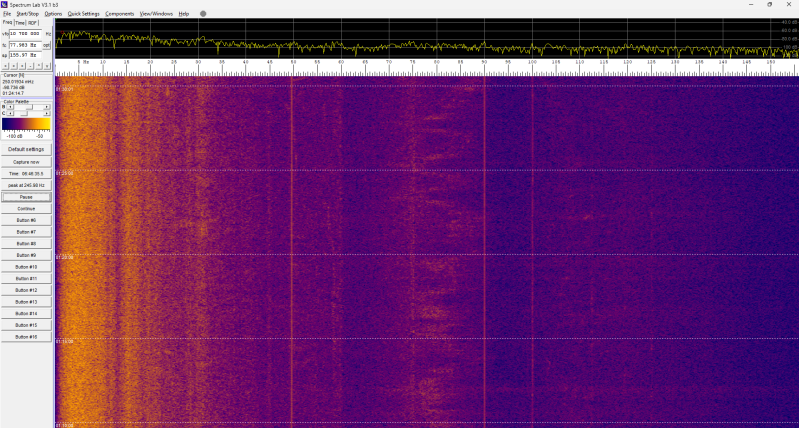The height and width of the screenshot is (428, 799).
Task: Click Button #12
Action: [26, 290]
